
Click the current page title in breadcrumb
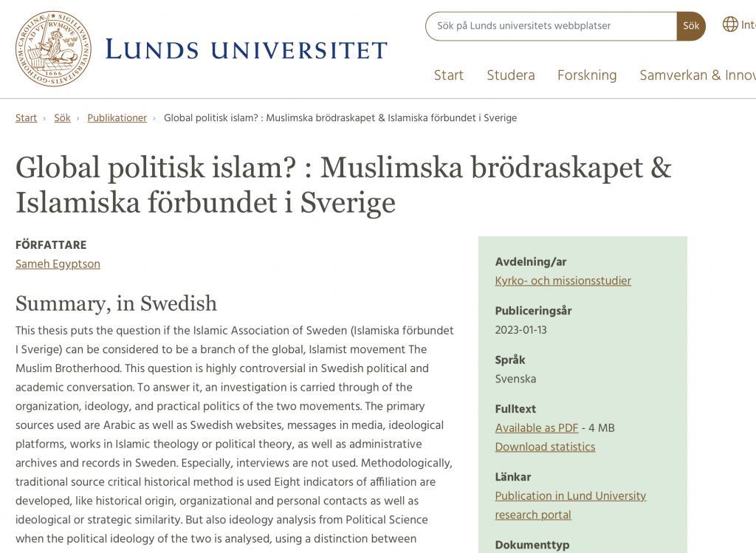340,118
